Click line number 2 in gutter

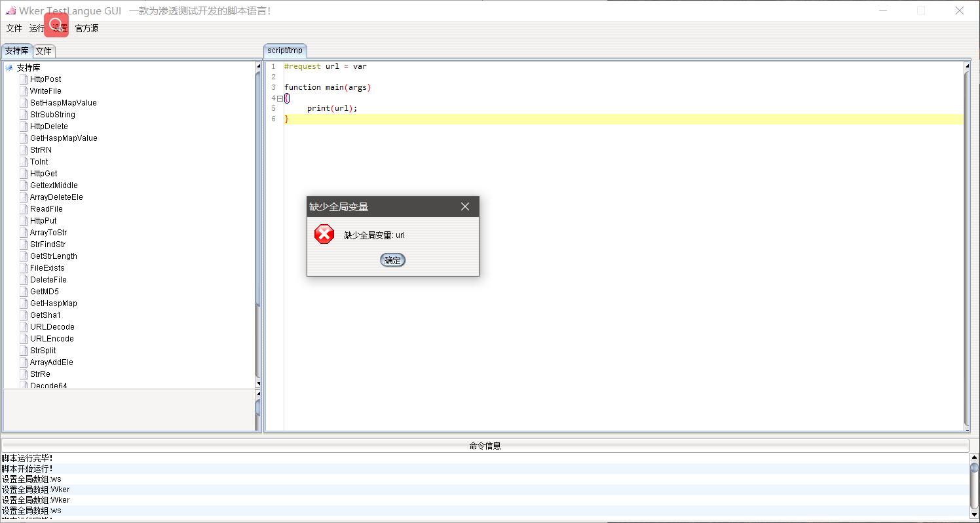[x=273, y=77]
